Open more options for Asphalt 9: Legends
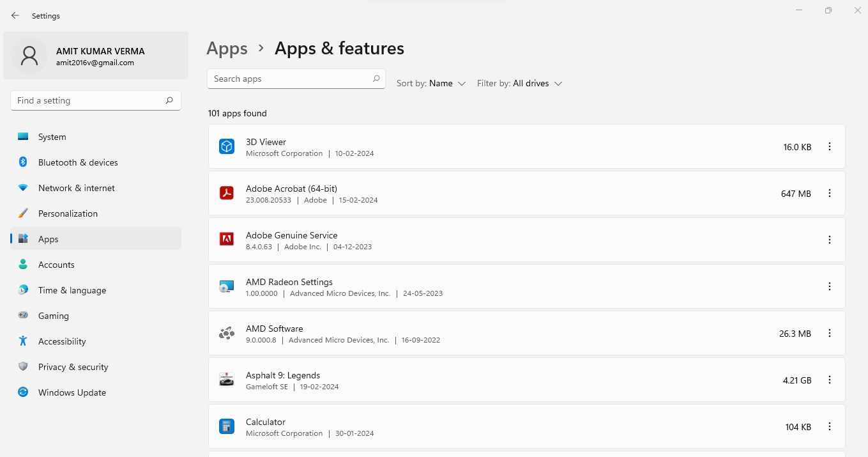 [830, 380]
